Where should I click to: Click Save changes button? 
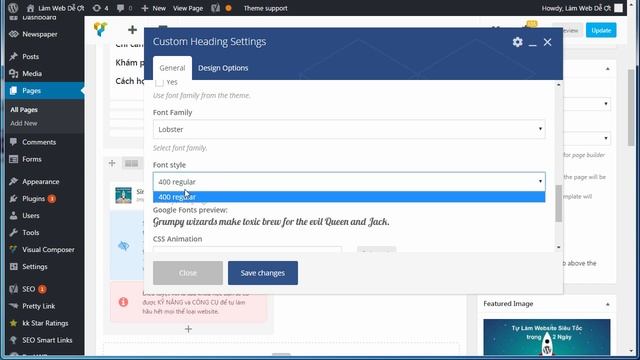[263, 273]
